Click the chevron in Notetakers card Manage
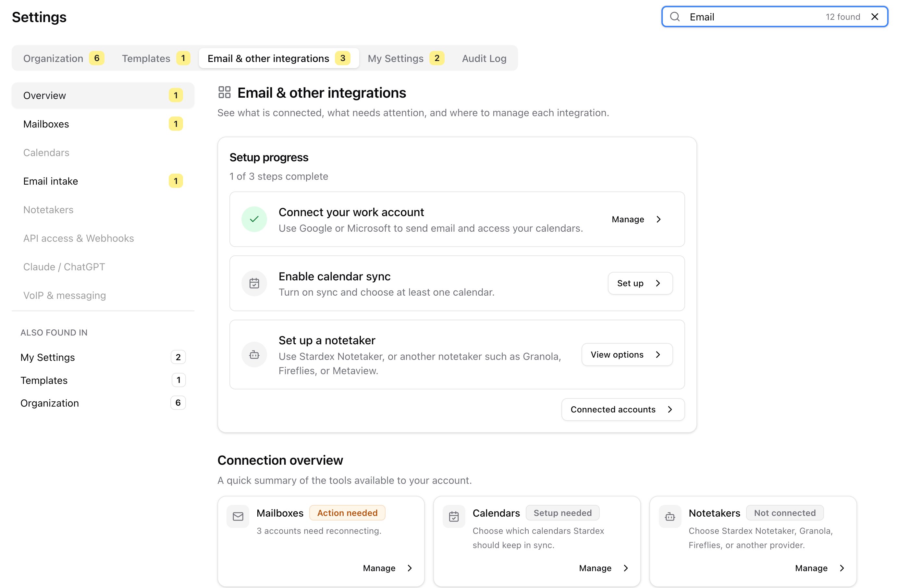This screenshot has height=588, width=897. tap(842, 568)
